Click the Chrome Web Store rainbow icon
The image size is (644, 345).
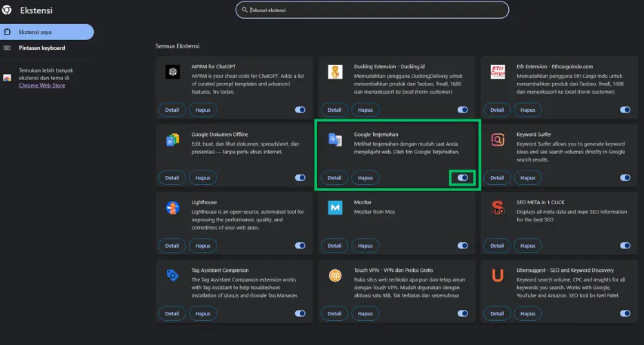tap(7, 78)
